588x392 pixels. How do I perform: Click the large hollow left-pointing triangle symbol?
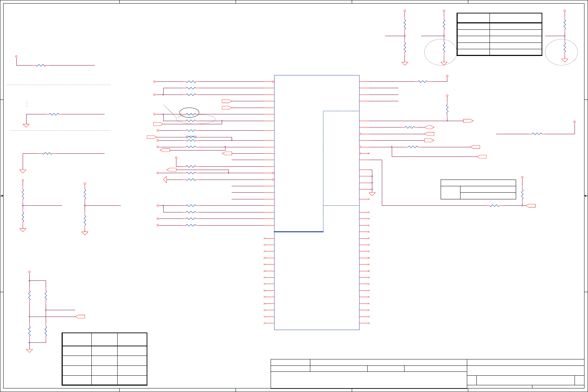(x=165, y=180)
